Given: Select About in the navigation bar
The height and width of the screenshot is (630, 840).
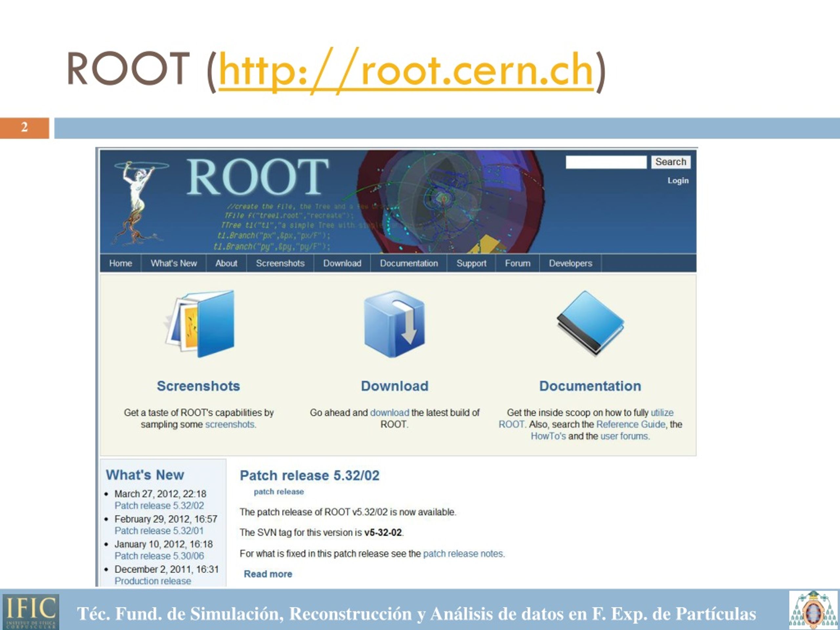Looking at the screenshot, I should [226, 263].
